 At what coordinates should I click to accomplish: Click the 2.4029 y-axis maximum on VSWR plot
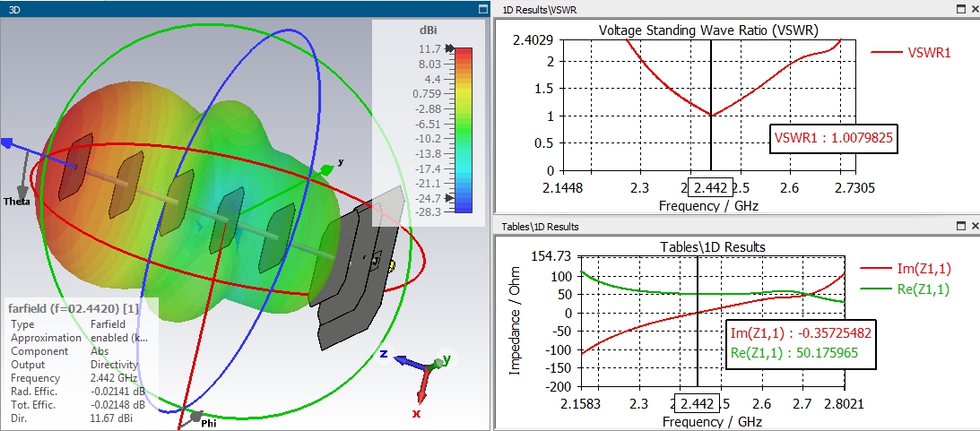tap(535, 40)
